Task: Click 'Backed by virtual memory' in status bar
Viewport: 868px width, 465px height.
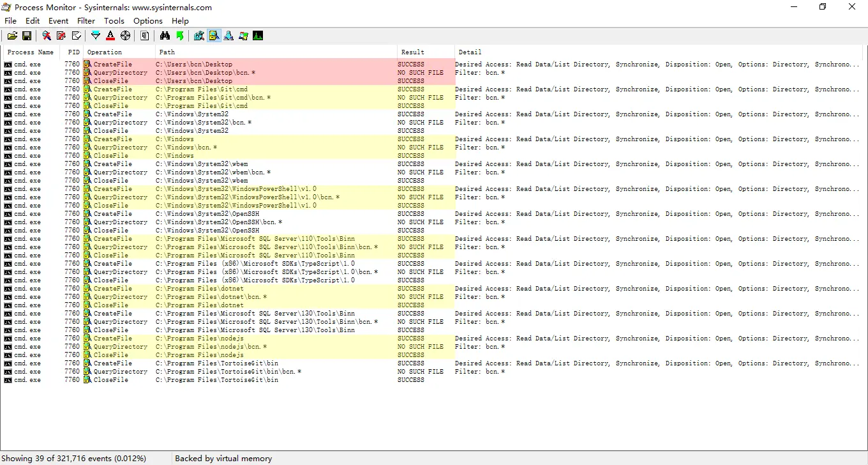Action: pos(223,459)
